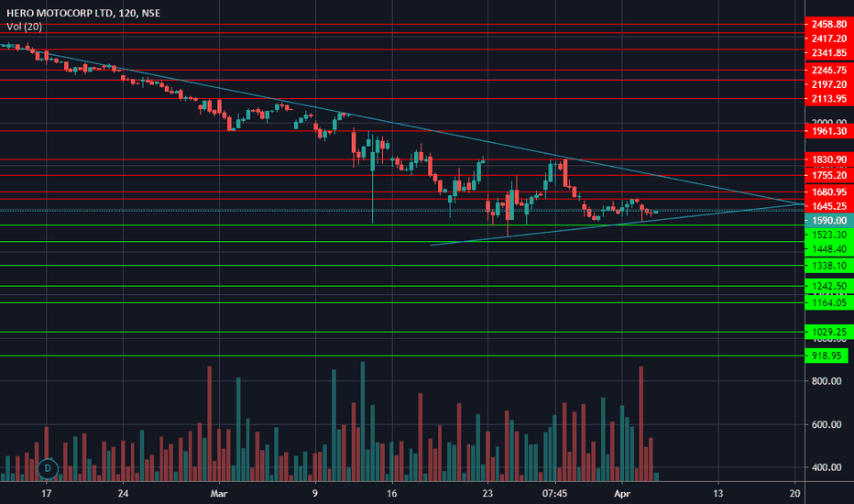854x504 pixels.
Task: Select the 1755.20 resistance price label
Action: pyautogui.click(x=829, y=175)
